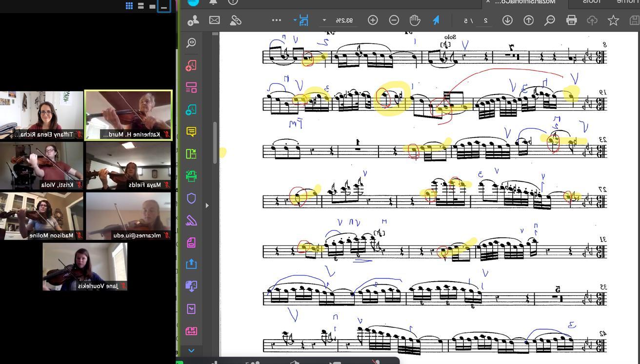Select mlcarnes@iu.edu video tile
Screen dimensions: 640x364
point(128,216)
